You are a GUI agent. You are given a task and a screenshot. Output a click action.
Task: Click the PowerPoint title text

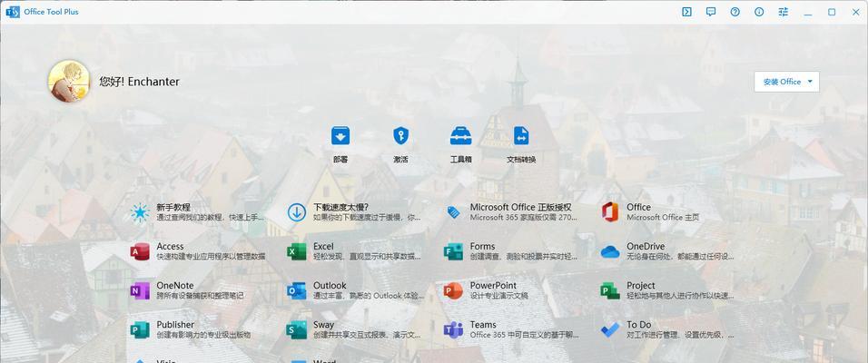[493, 286]
